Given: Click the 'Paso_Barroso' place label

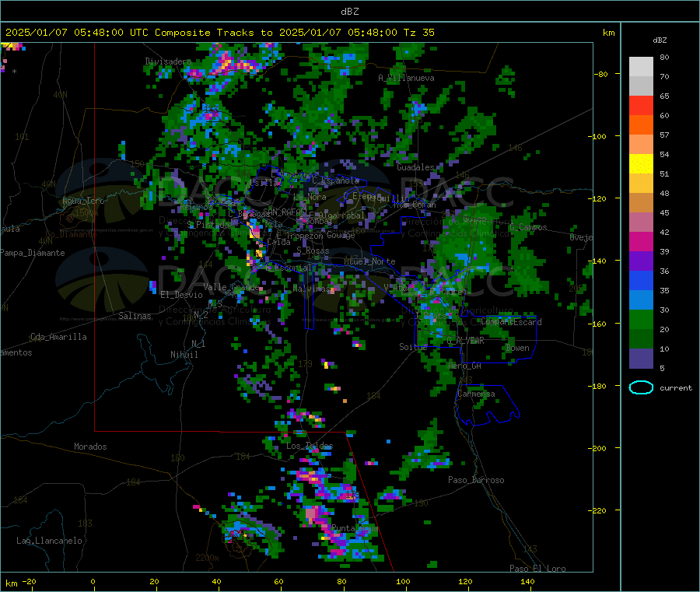Looking at the screenshot, I should click(476, 480).
